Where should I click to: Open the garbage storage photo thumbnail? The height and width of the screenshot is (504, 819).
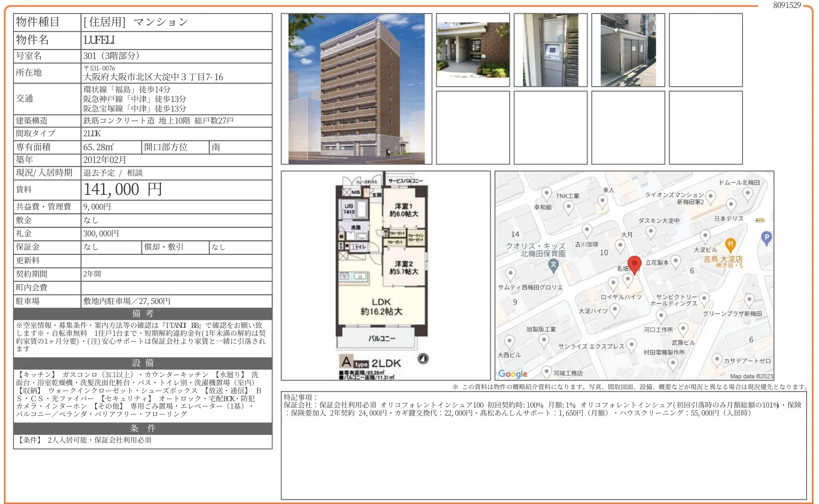pos(628,50)
